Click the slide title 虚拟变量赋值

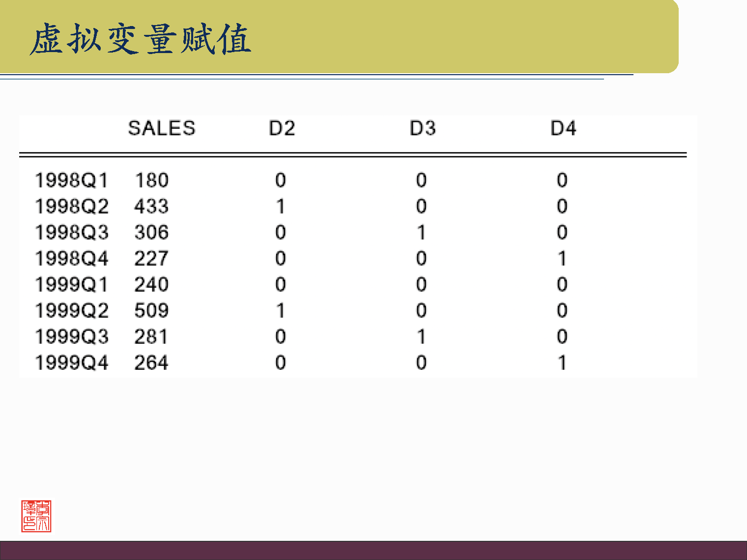(x=141, y=39)
